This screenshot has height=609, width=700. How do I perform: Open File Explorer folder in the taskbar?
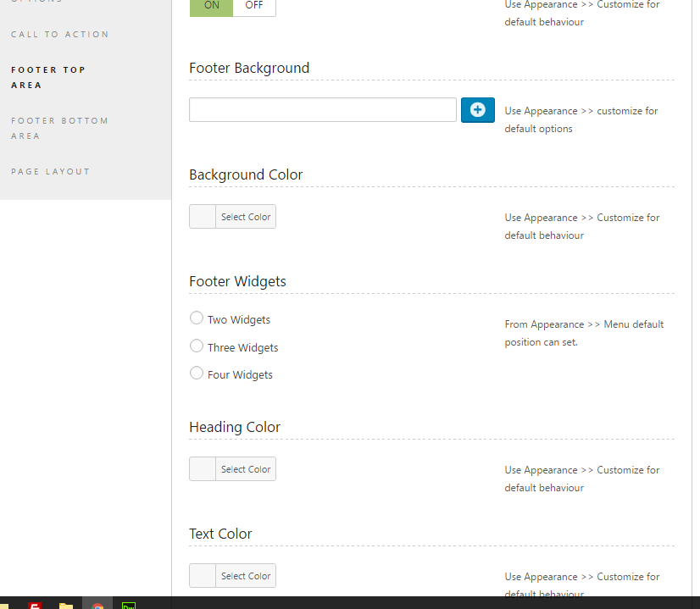[x=66, y=606]
